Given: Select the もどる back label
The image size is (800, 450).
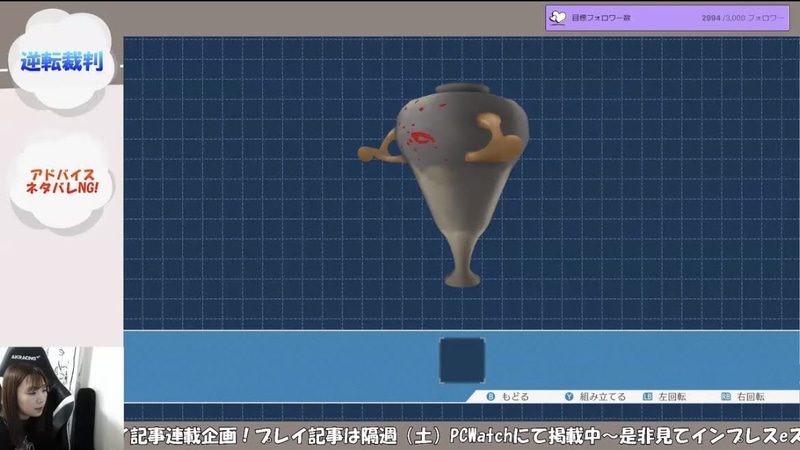Looking at the screenshot, I should tap(515, 396).
